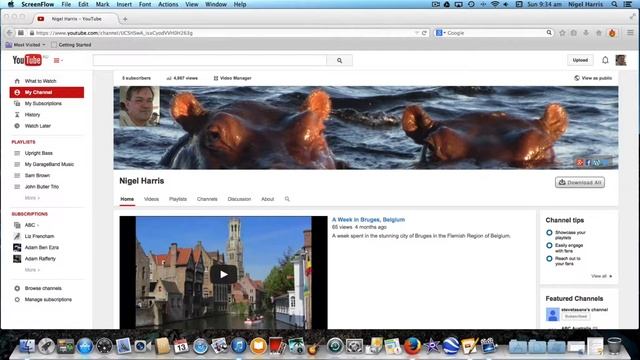Open A Week in Bruges, Belgium title
Image resolution: width=640 pixels, height=360 pixels.
click(x=368, y=220)
